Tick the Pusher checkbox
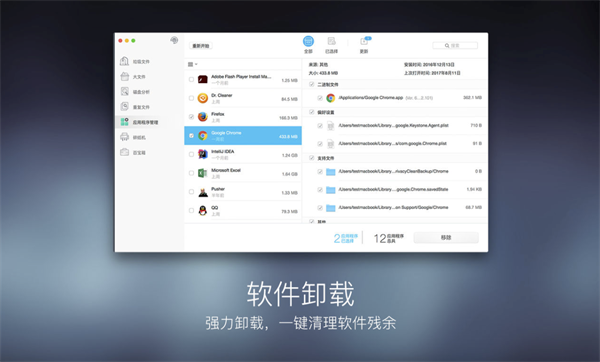This screenshot has width=600, height=362. (191, 192)
